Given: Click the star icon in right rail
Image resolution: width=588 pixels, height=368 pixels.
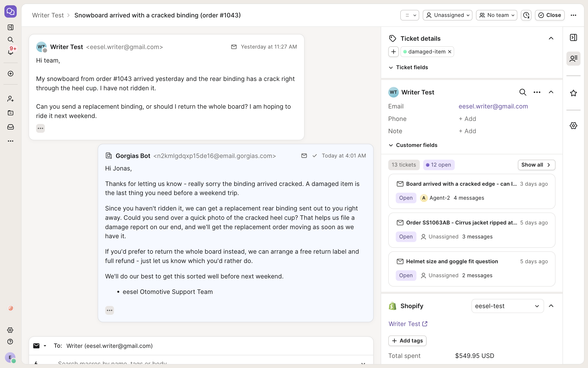Looking at the screenshot, I should coord(573,93).
